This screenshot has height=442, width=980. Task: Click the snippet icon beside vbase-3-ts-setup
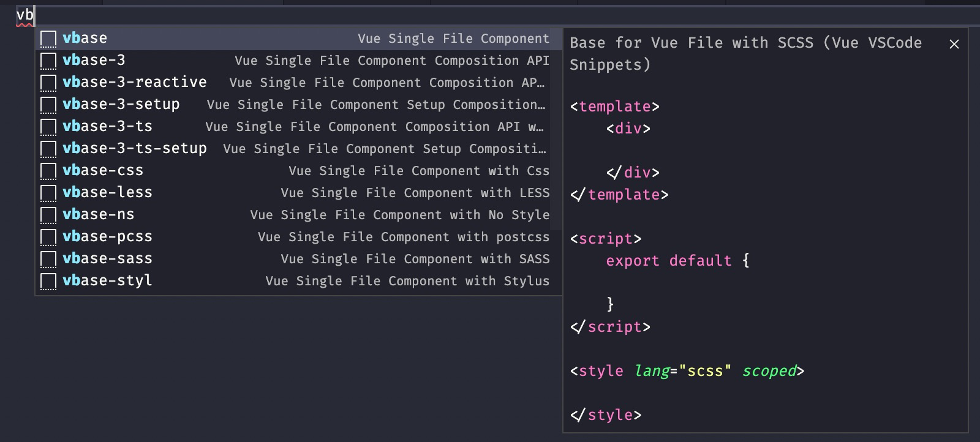[48, 149]
